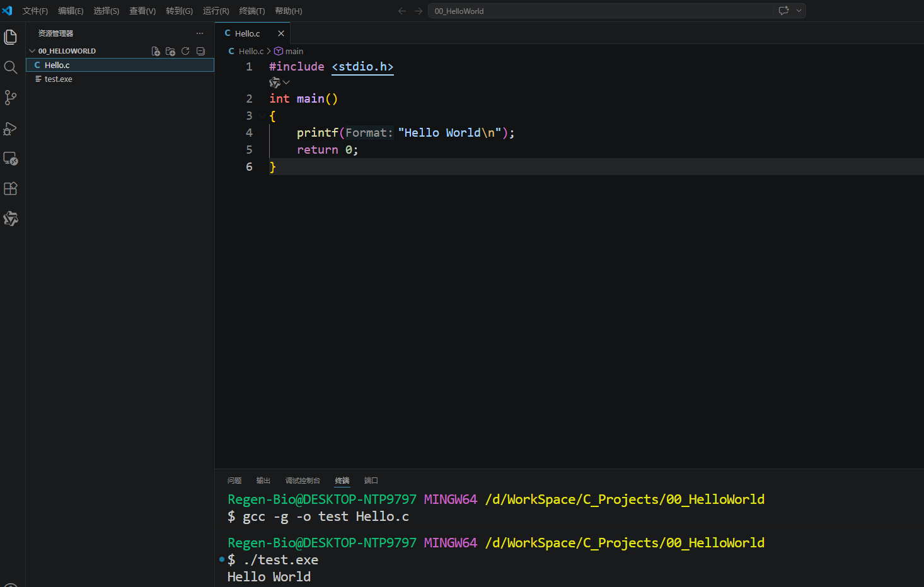Open the 转到(G) menu
Screen dimensions: 924x587
[x=179, y=11]
